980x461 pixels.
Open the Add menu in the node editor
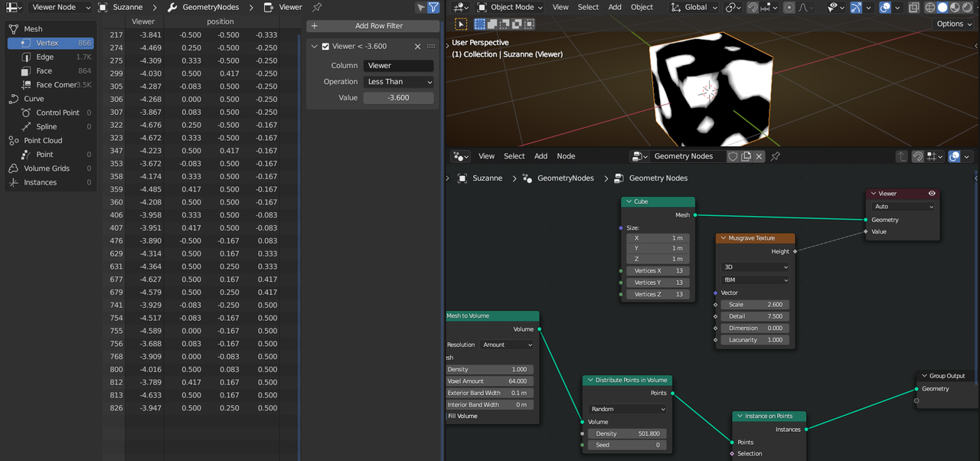click(541, 156)
